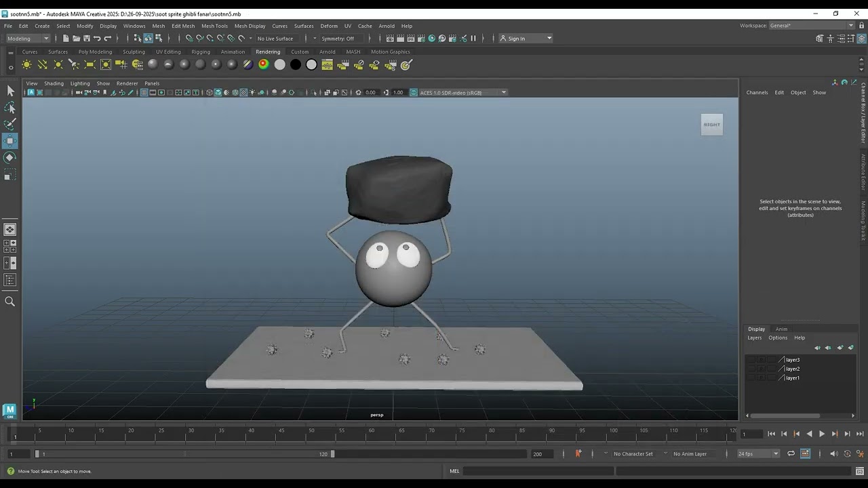Click the range slider end handle

tap(332, 454)
